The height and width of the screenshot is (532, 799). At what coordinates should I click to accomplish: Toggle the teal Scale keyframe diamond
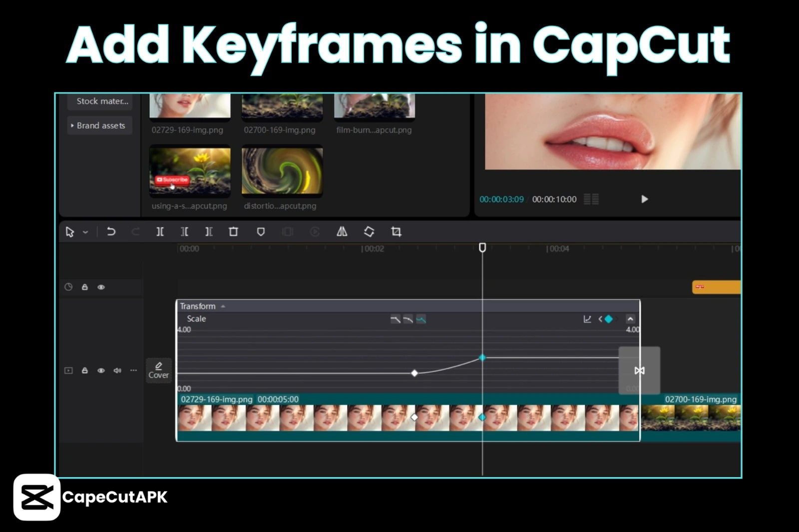tap(609, 319)
